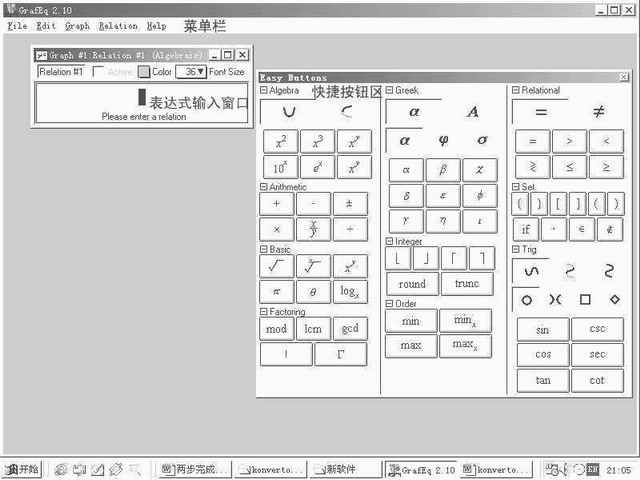Insert the x over y fraction
The image size is (640, 480).
pos(313,229)
